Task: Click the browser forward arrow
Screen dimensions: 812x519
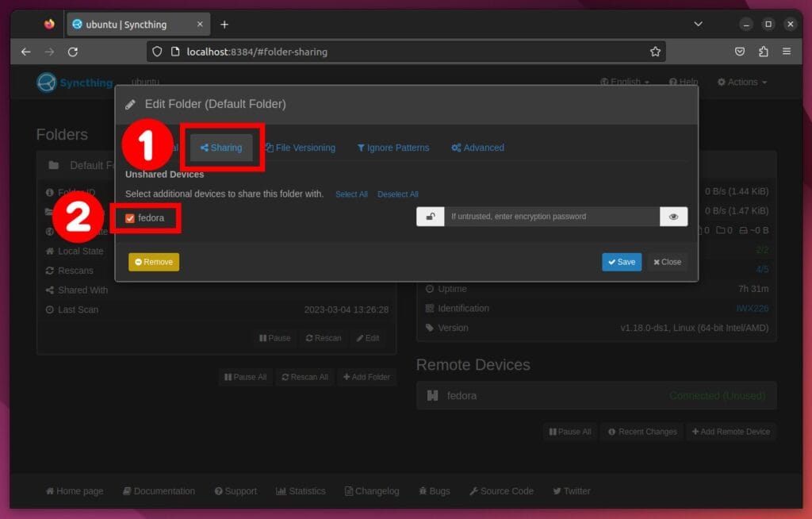Action: point(49,52)
